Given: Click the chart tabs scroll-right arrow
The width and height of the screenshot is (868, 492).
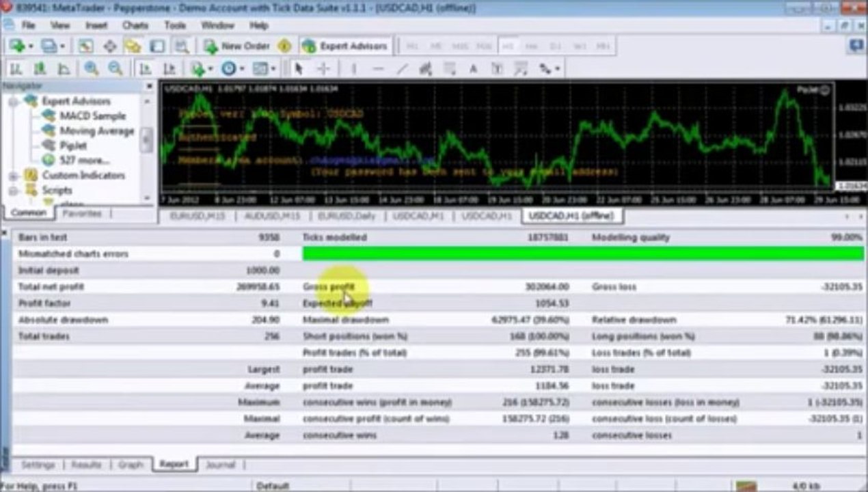Looking at the screenshot, I should 860,216.
